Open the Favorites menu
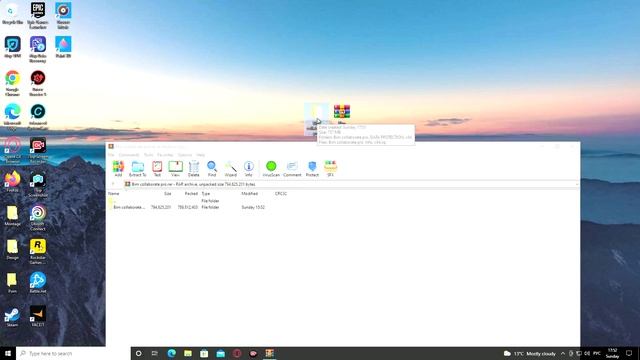 pyautogui.click(x=165, y=155)
